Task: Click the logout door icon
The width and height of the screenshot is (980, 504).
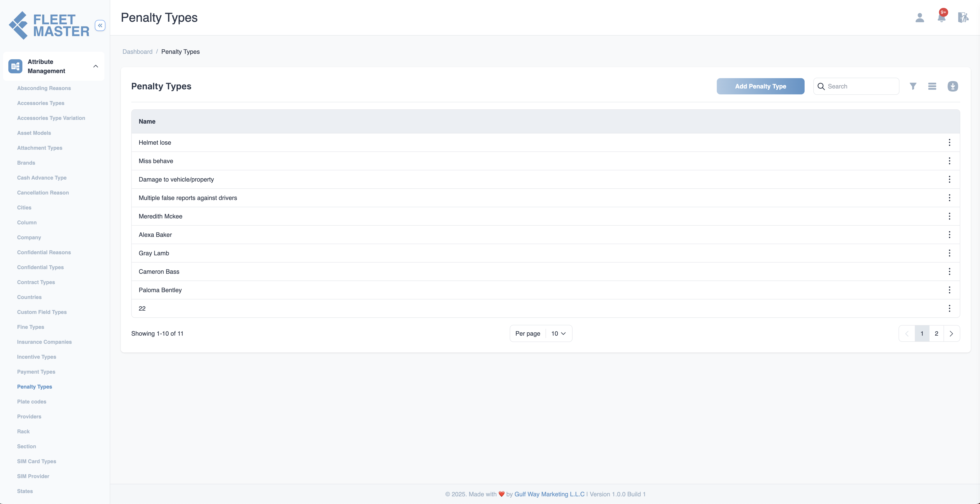Action: click(963, 18)
